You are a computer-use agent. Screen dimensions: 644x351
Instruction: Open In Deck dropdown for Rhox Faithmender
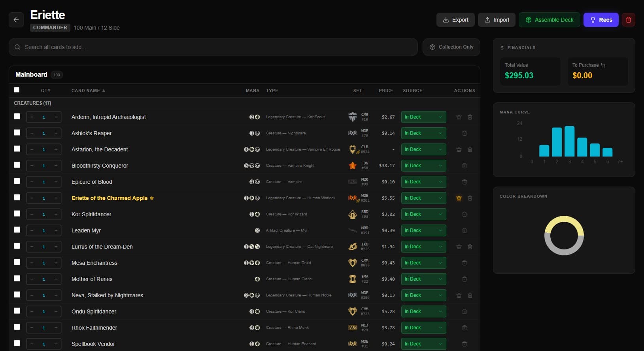pos(423,328)
